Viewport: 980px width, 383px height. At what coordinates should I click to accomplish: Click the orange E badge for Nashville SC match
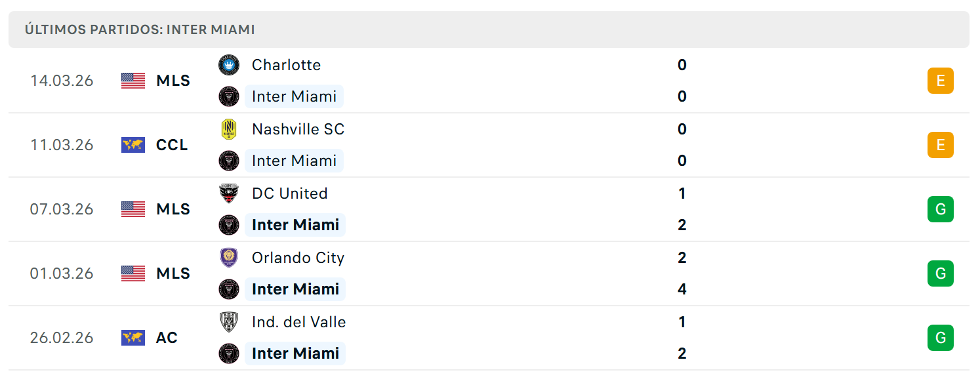pyautogui.click(x=940, y=145)
